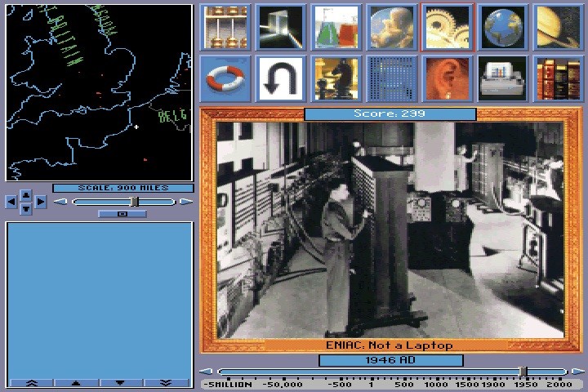
Task: Click the white crosshair marker on map
Action: coord(136,127)
